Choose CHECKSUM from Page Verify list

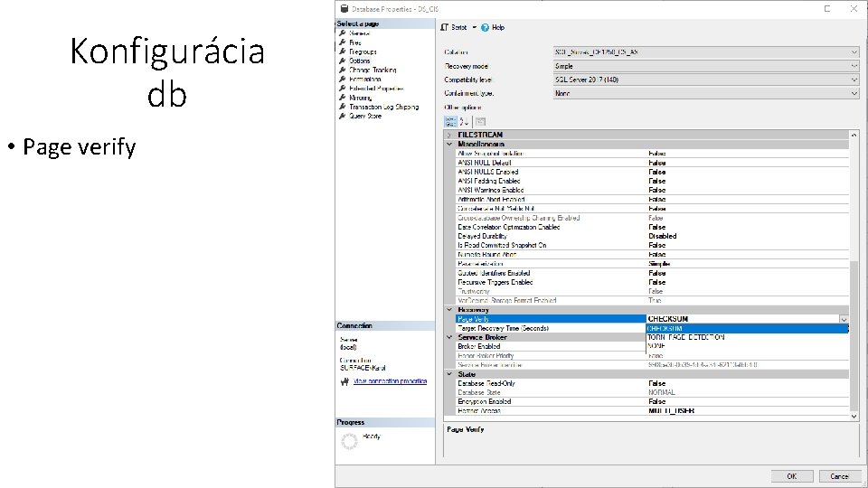[748, 329]
